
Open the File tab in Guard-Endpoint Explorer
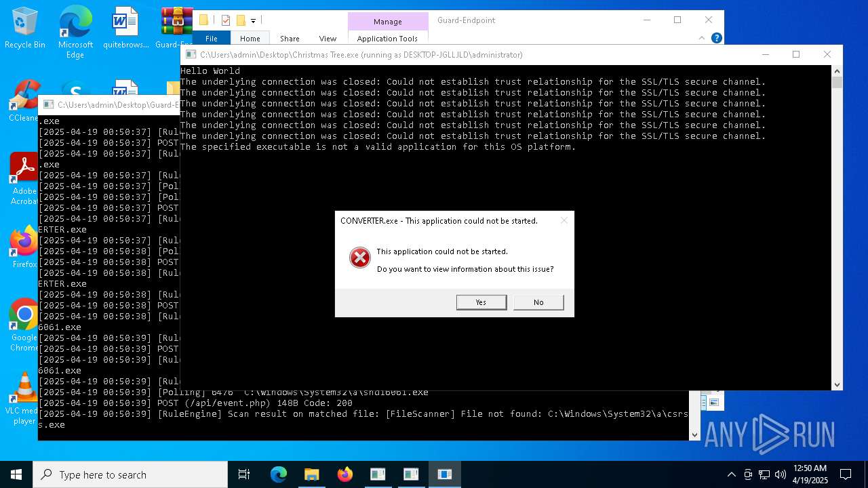(212, 39)
